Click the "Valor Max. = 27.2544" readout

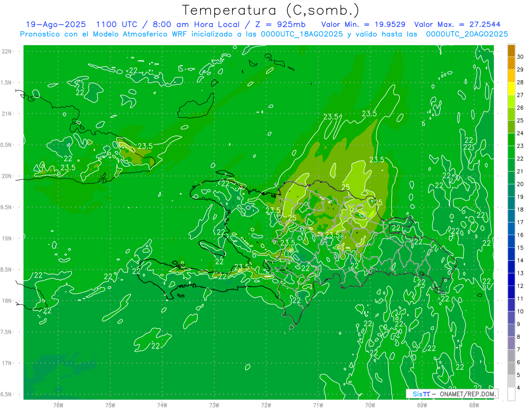(458, 24)
